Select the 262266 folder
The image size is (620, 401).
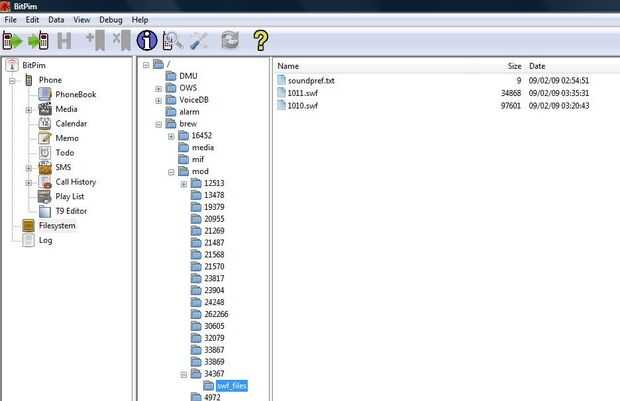pyautogui.click(x=216, y=314)
